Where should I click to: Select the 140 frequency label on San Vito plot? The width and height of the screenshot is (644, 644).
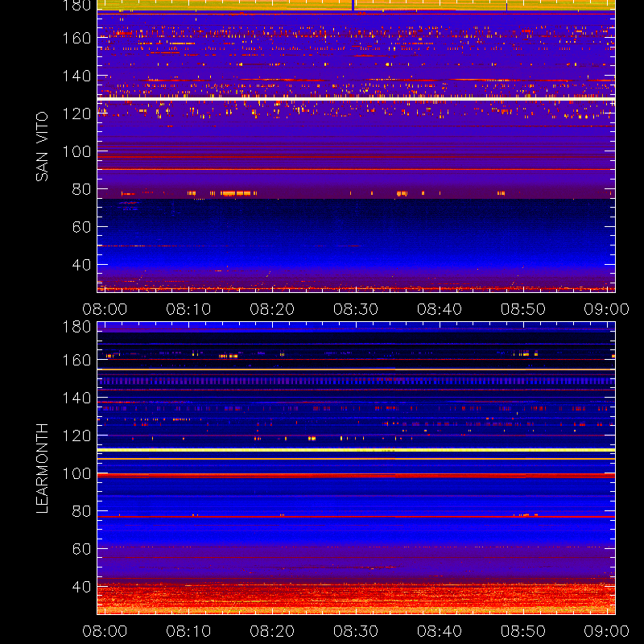[x=76, y=76]
